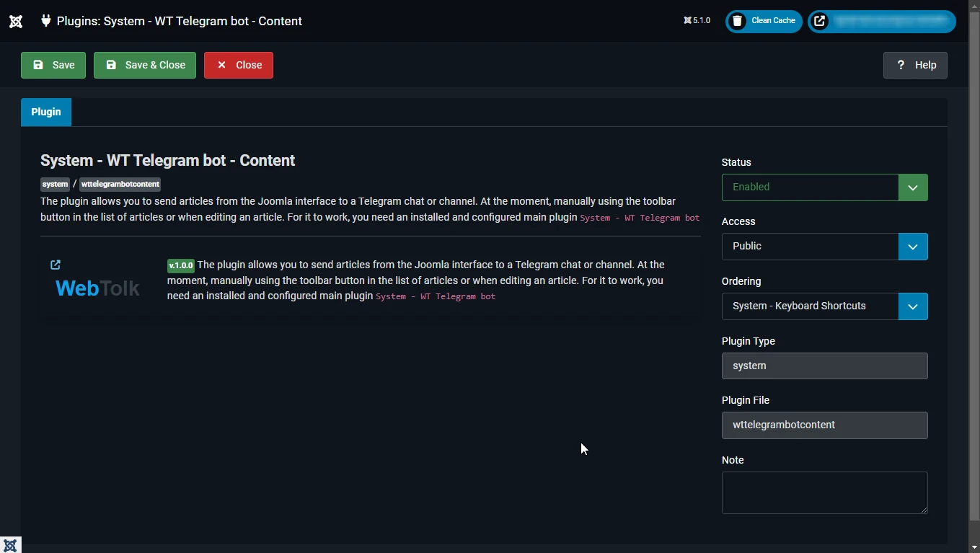This screenshot has width=980, height=553.
Task: Click the red Close button
Action: pos(239,65)
